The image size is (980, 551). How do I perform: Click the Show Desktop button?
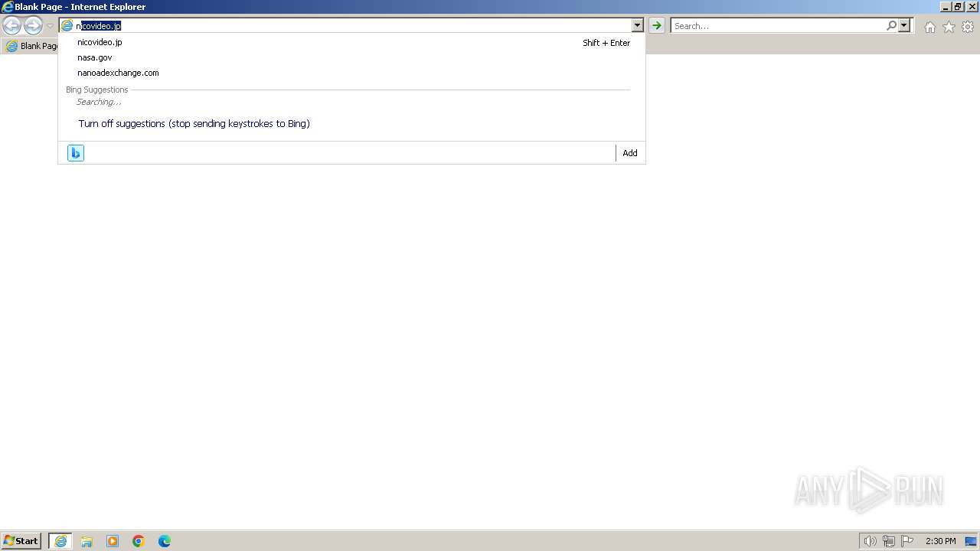pos(971,541)
